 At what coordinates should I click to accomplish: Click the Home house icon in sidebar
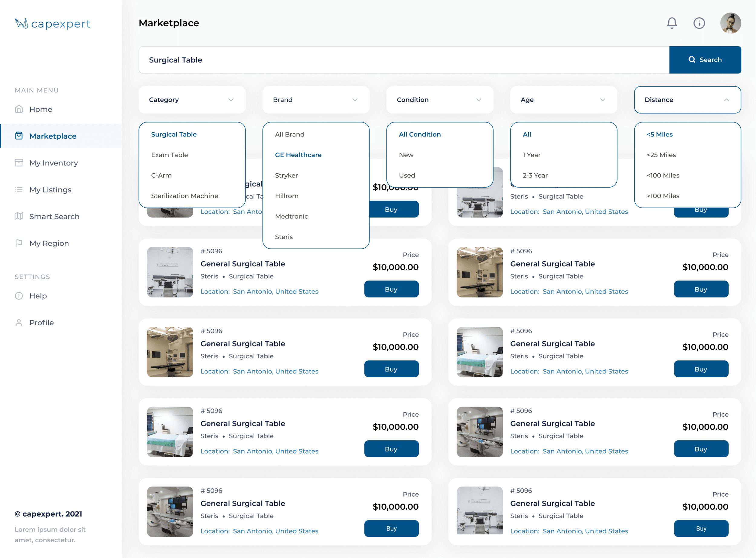point(19,109)
